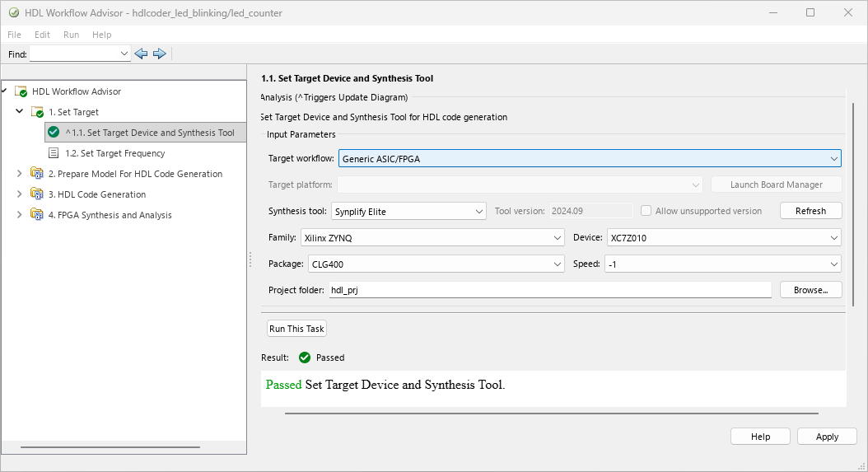Expand 2. Prepare Model For HDL Code Generation
Screen dimensions: 868x472
pyautogui.click(x=20, y=174)
